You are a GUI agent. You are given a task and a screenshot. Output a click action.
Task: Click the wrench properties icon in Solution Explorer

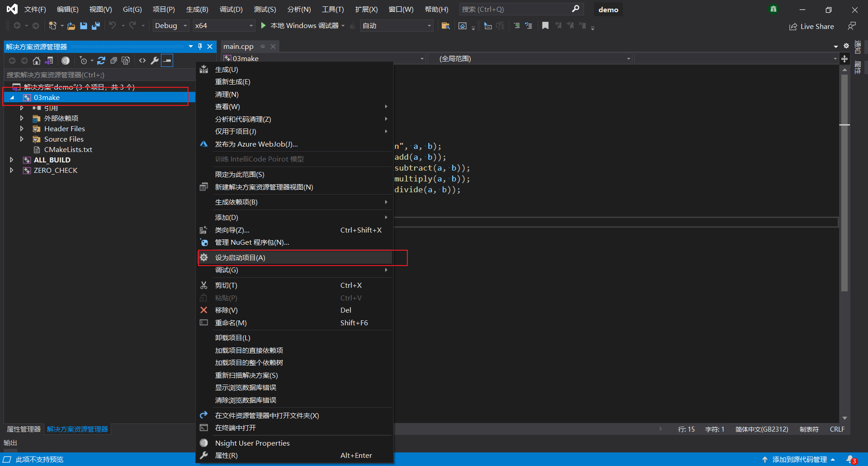155,61
